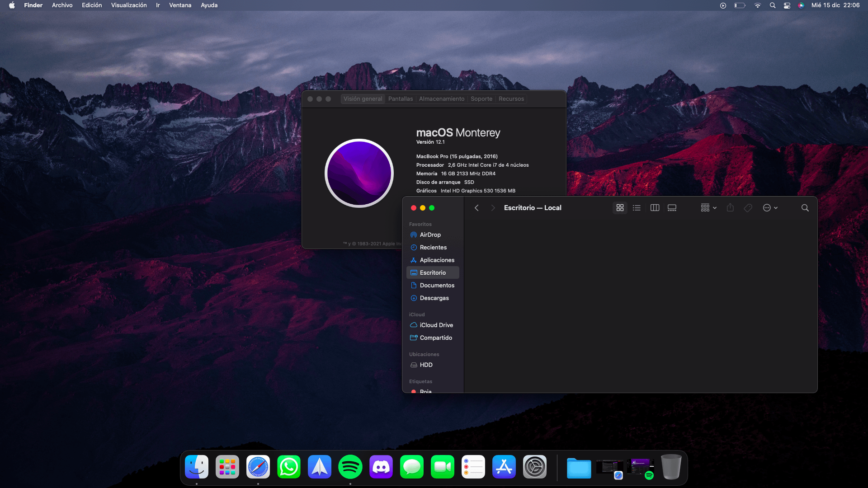
Task: Open Spark mail app from the Dock
Action: point(320,467)
